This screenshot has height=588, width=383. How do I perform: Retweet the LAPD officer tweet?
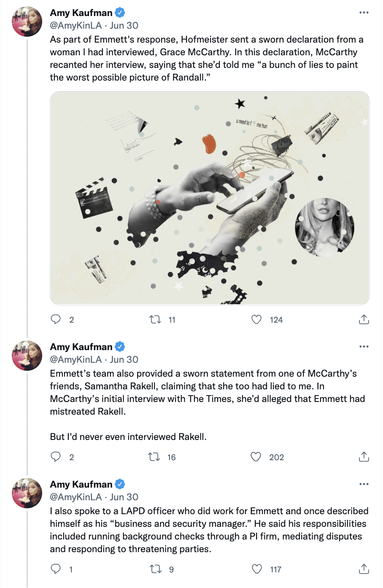pos(156,569)
